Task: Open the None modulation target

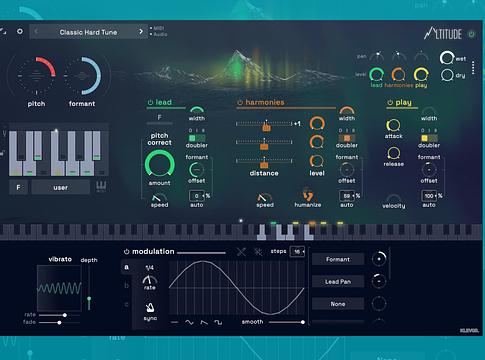Action: (338, 304)
